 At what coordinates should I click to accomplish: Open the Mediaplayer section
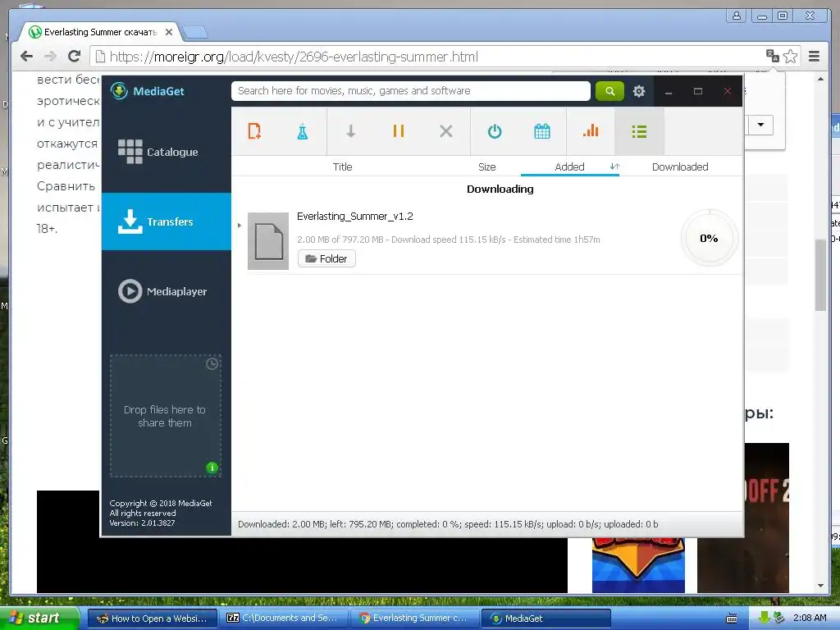(166, 291)
